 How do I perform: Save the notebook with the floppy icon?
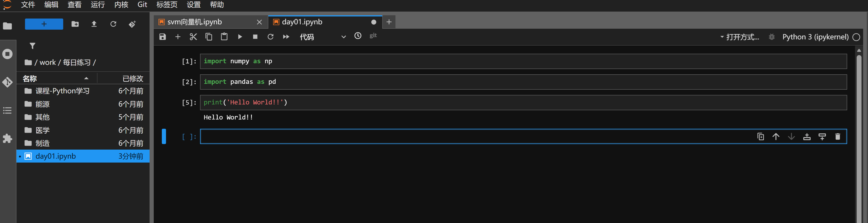pyautogui.click(x=162, y=37)
